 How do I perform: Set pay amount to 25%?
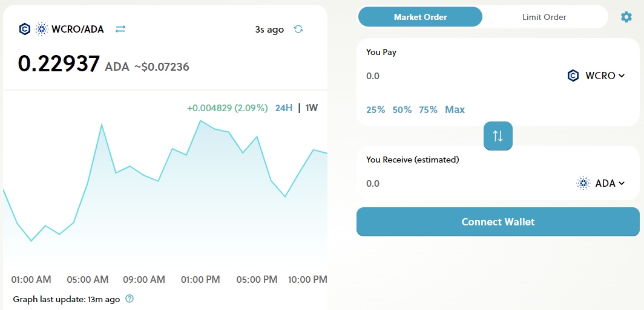pyautogui.click(x=375, y=110)
